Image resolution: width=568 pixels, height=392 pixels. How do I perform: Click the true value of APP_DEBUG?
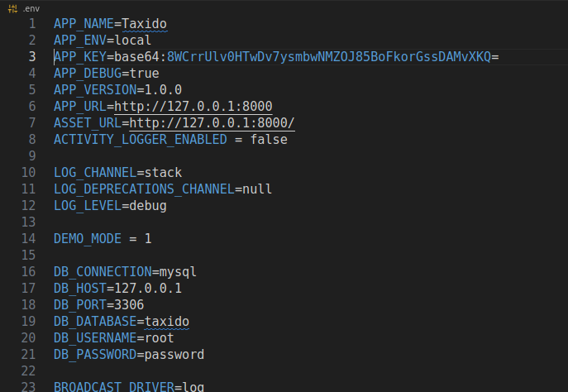click(144, 74)
